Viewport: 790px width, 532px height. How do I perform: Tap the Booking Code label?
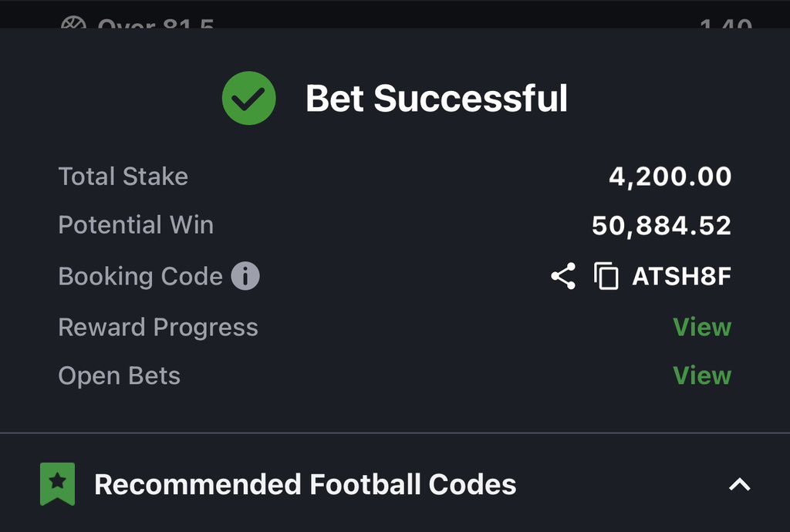140,276
